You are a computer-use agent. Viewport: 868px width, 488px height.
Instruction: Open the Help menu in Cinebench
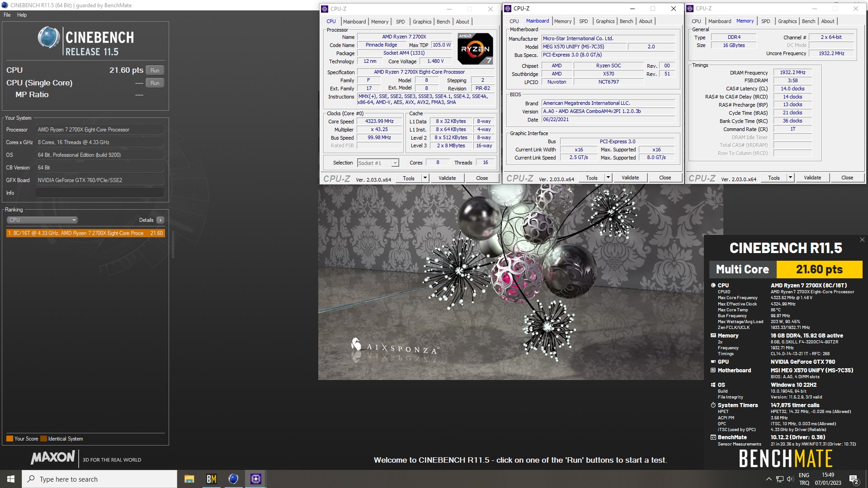coord(22,15)
